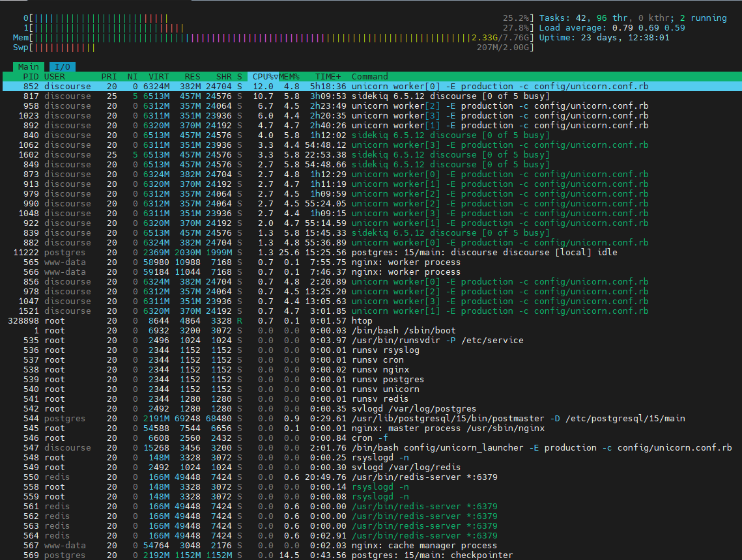Select svlogd /var/log/redis row
The image size is (742, 560).
371,468
